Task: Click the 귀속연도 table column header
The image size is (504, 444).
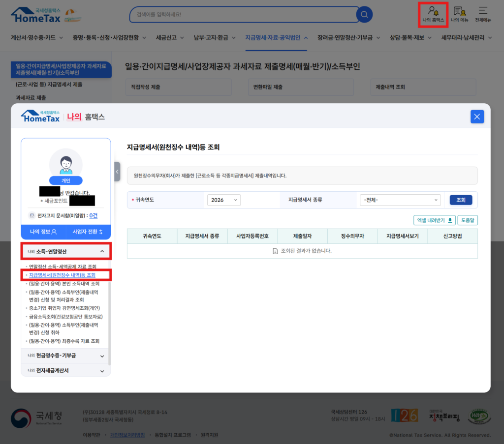Action: [x=152, y=236]
